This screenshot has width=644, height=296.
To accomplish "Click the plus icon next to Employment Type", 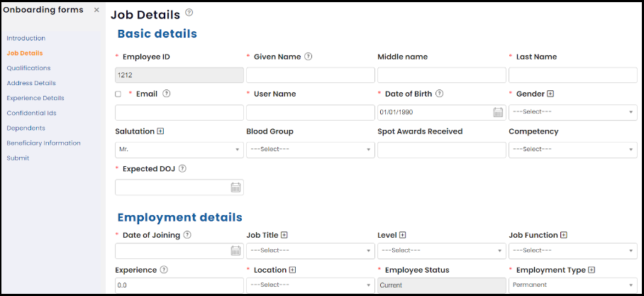I will pyautogui.click(x=592, y=270).
